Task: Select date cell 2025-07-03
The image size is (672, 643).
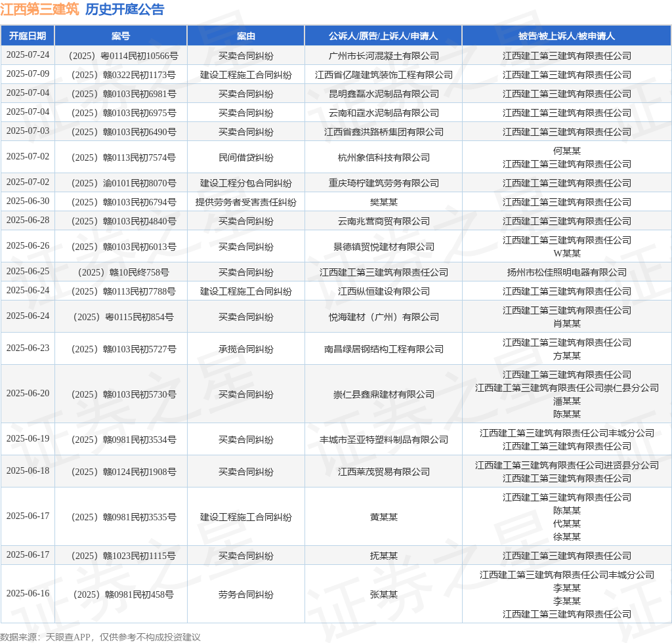Action: [28, 131]
